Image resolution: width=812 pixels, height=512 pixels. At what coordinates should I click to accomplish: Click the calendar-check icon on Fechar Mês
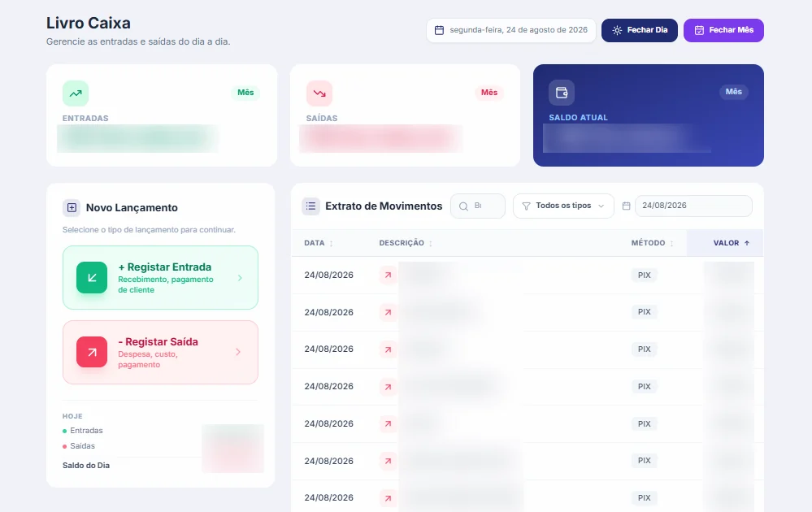(699, 30)
